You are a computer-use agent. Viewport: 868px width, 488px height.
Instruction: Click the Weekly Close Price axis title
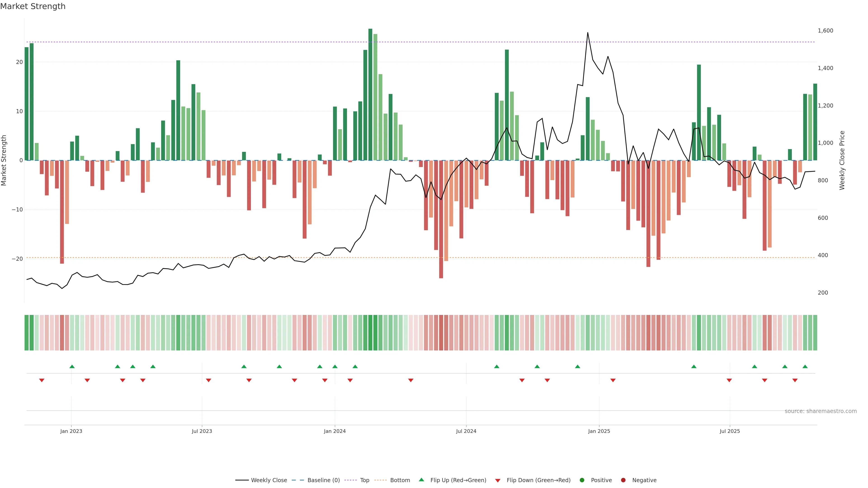[842, 160]
